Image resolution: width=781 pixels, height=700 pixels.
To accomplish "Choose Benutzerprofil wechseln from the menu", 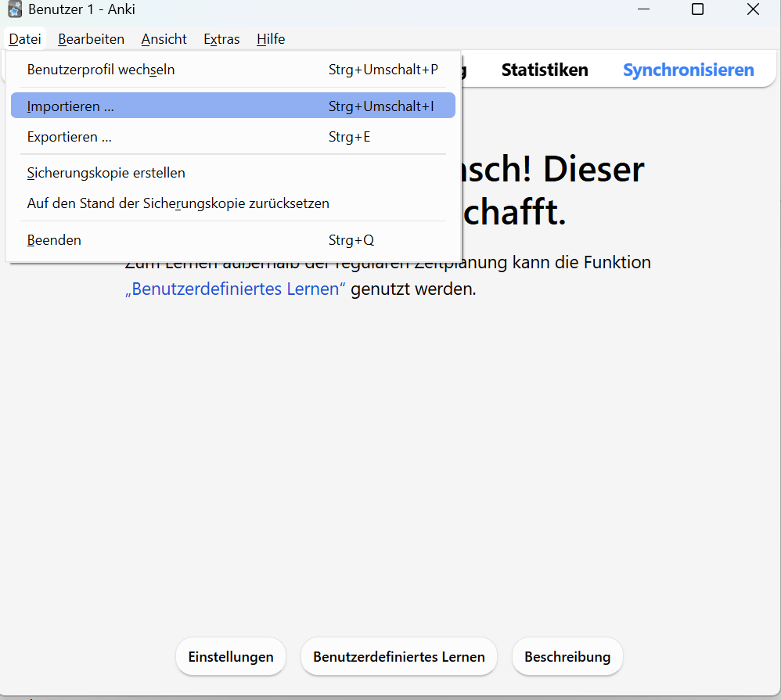I will pos(233,70).
